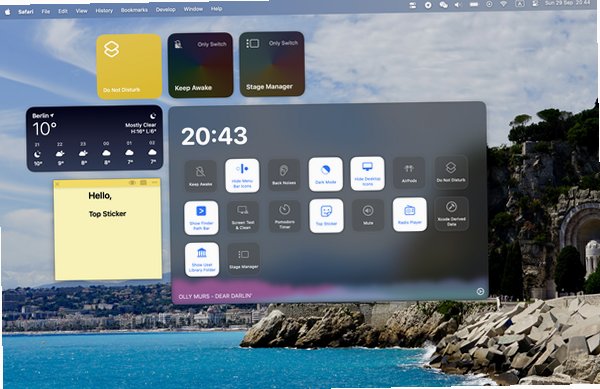Open the History menu
600x389 pixels.
[x=104, y=10]
